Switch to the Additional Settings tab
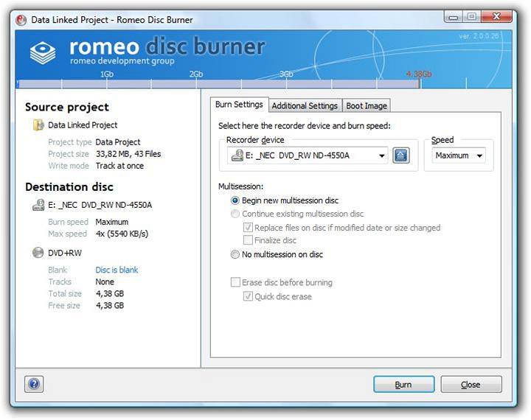 (305, 106)
